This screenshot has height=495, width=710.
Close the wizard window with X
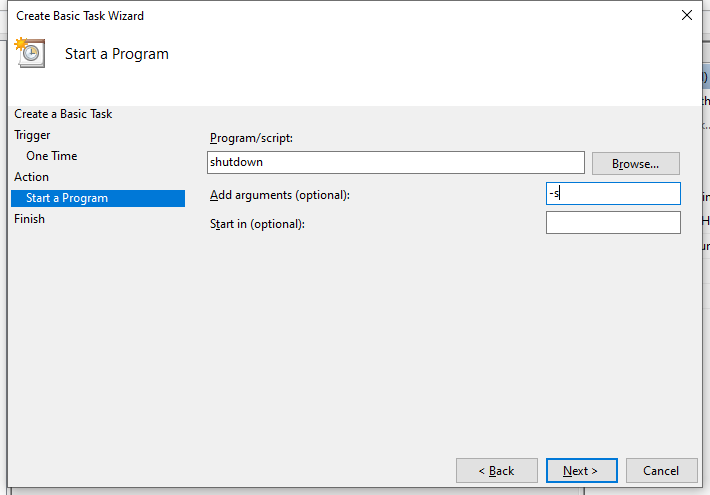pos(687,15)
